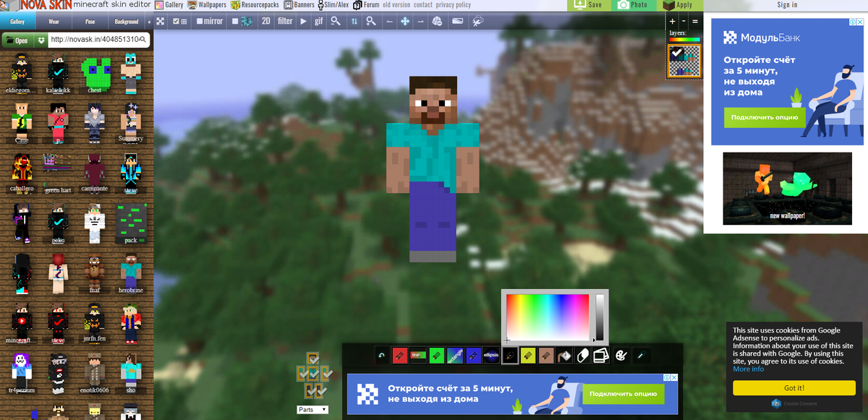
Task: Open the Banners link
Action: point(298,5)
